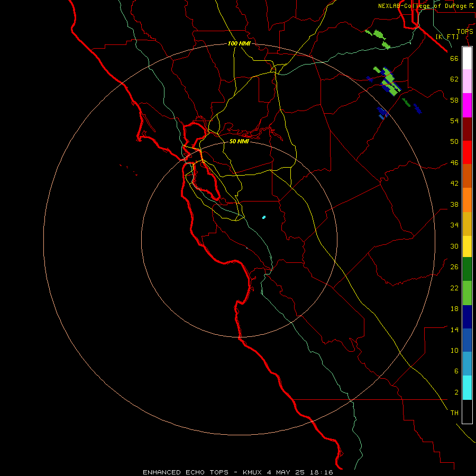Screen dimensions: 476x476
Task: Select the magenta legend color block
Action: pos(467,105)
